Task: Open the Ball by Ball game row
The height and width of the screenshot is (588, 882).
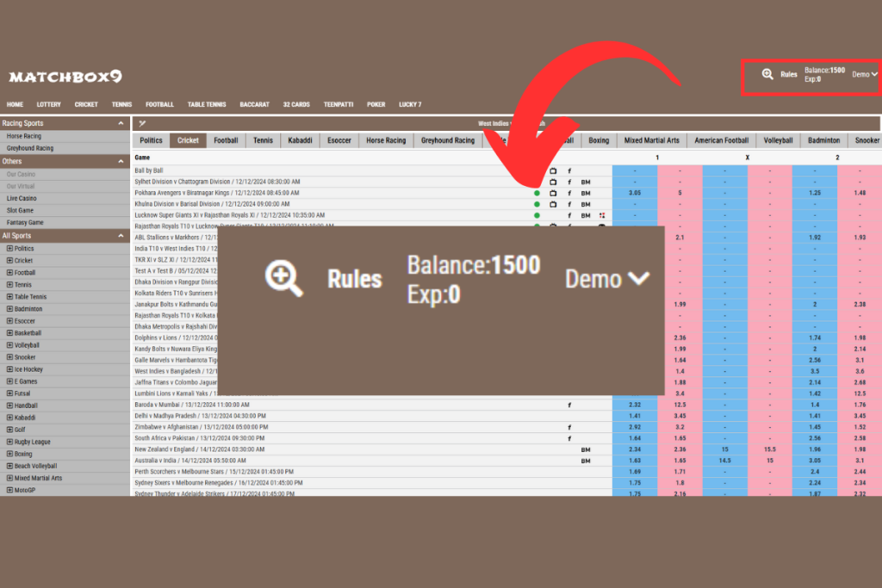Action: pos(148,171)
